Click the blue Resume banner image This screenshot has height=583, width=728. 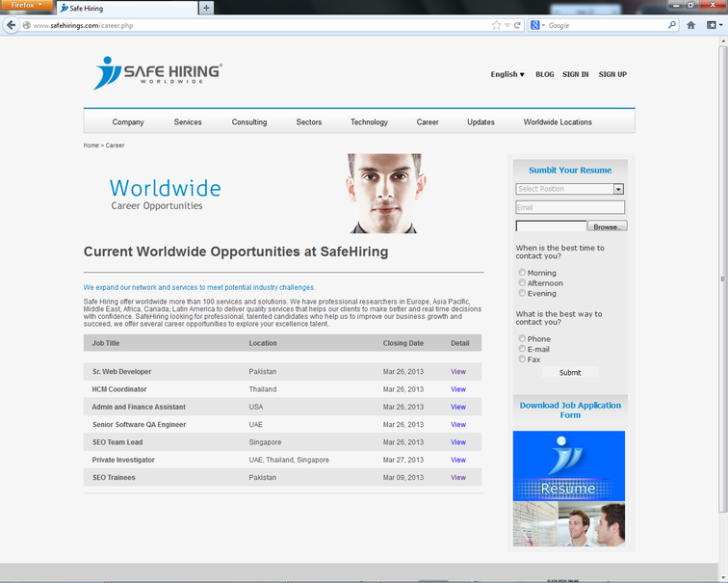[569, 465]
